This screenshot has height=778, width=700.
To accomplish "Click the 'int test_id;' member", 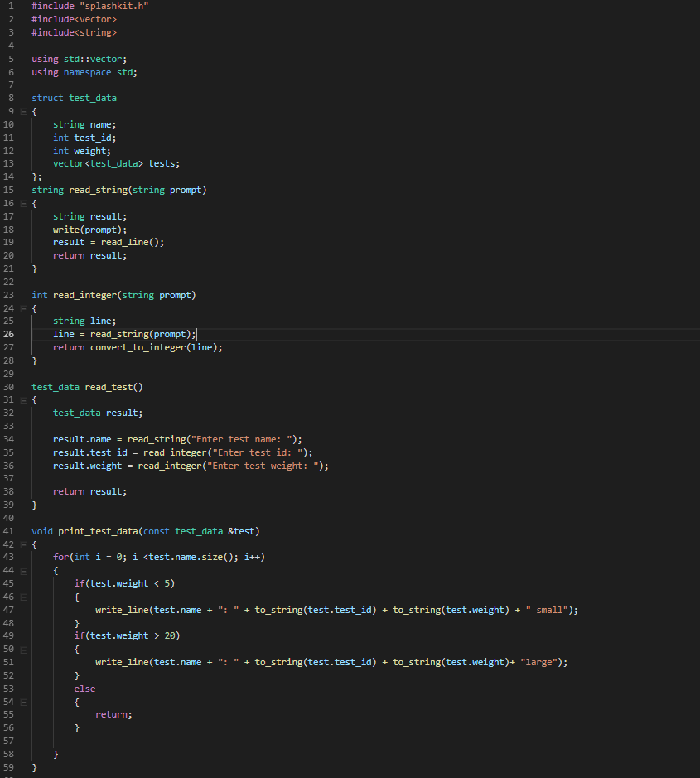I will tap(84, 138).
